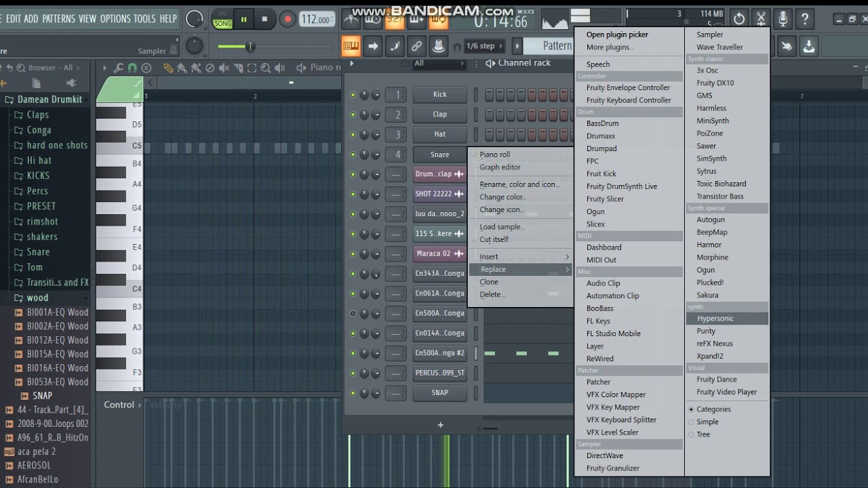Click the knob-shaped controller link icon
868x488 pixels.
coord(439,46)
